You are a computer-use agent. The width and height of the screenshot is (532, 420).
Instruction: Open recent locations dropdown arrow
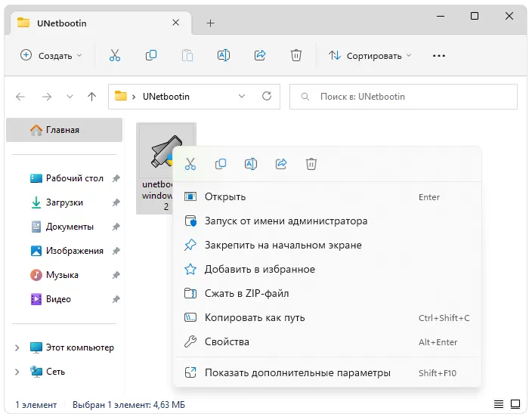[x=70, y=97]
